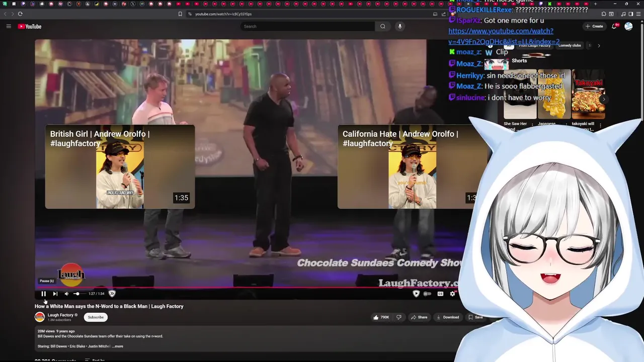Screen dimensions: 644x362
Task: Open British Girl Andrew Orolfo endscreen video
Action: coord(120,166)
